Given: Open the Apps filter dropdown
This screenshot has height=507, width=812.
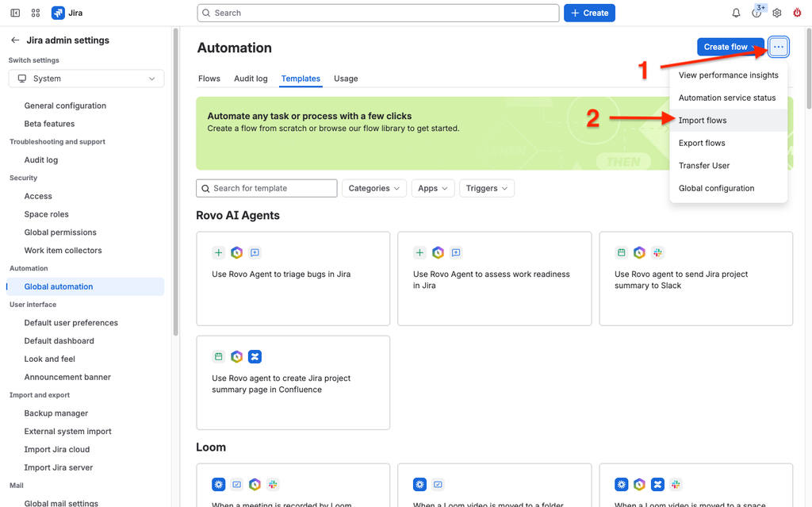Looking at the screenshot, I should 433,188.
